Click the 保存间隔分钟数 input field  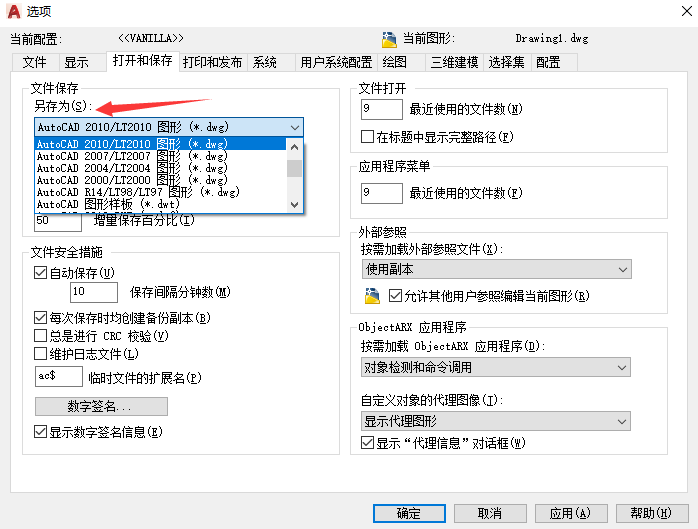click(94, 292)
